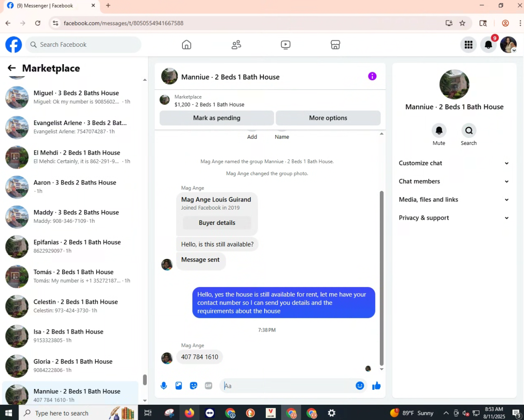Open El Mehdi · 2 Beds 1 Bath House chat
524x420 pixels.
click(x=70, y=157)
